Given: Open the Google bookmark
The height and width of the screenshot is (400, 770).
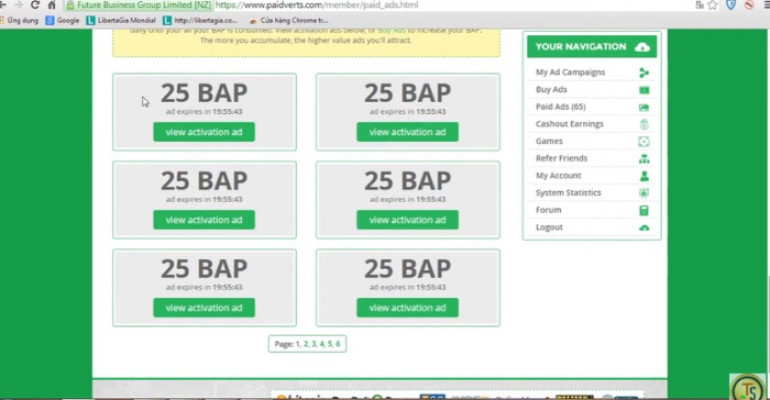Looking at the screenshot, I should pos(62,20).
